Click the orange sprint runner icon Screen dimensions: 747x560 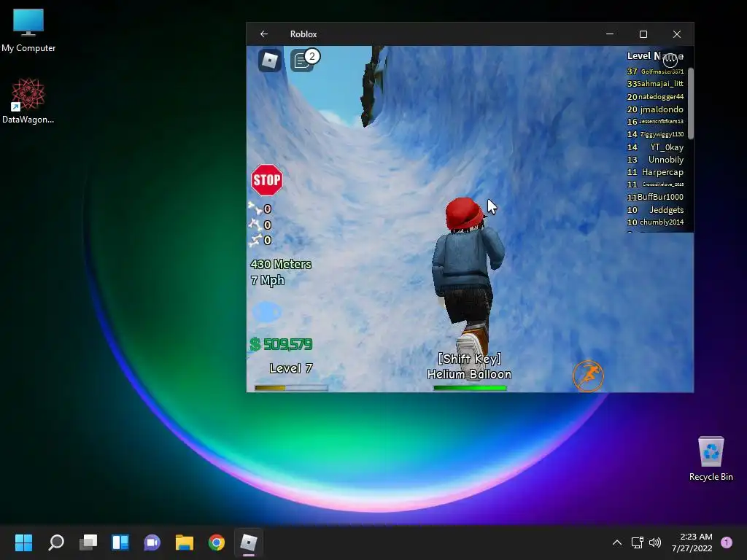[589, 376]
